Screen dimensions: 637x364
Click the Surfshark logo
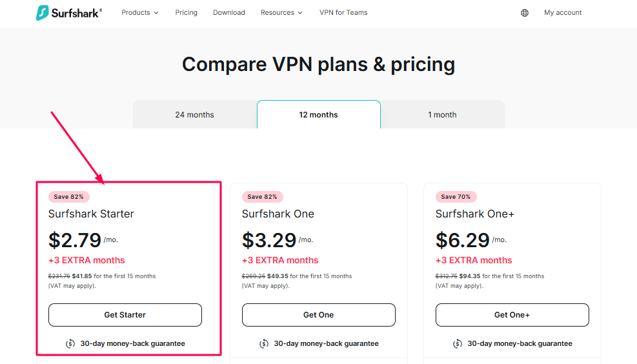pos(68,13)
